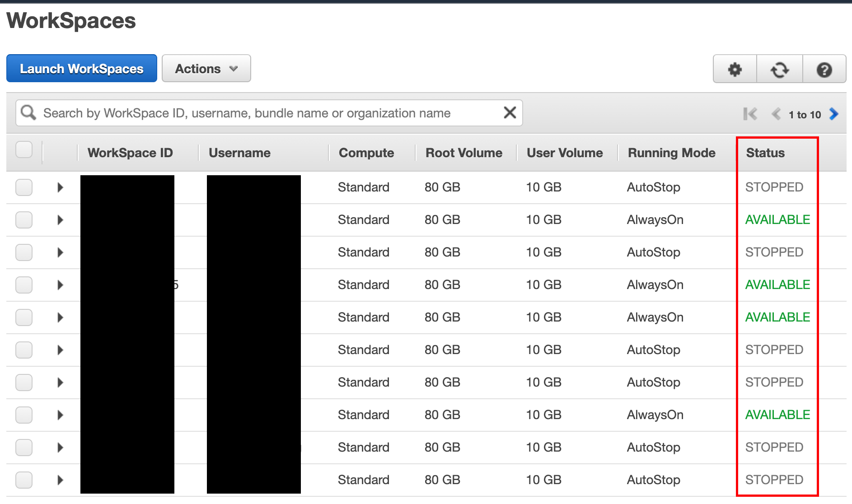Image resolution: width=852 pixels, height=504 pixels.
Task: Click the refresh icon button
Action: 780,70
